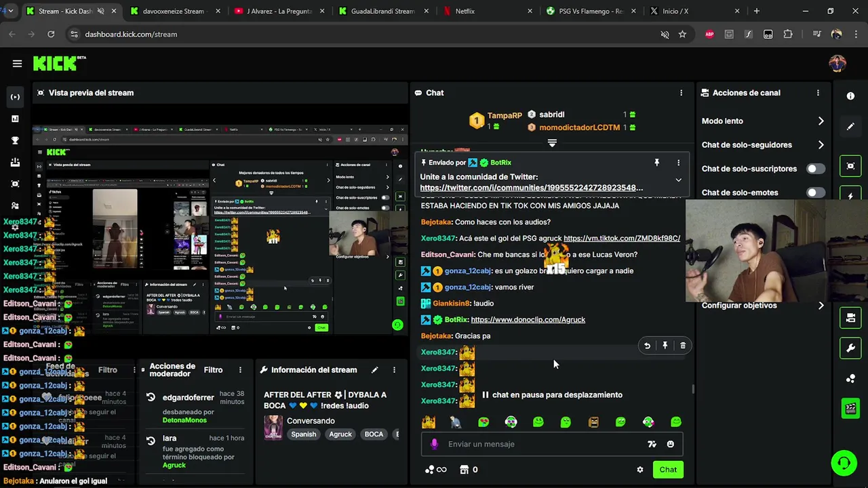Open the emoji picker in message box
The width and height of the screenshot is (868, 488).
[x=670, y=444]
